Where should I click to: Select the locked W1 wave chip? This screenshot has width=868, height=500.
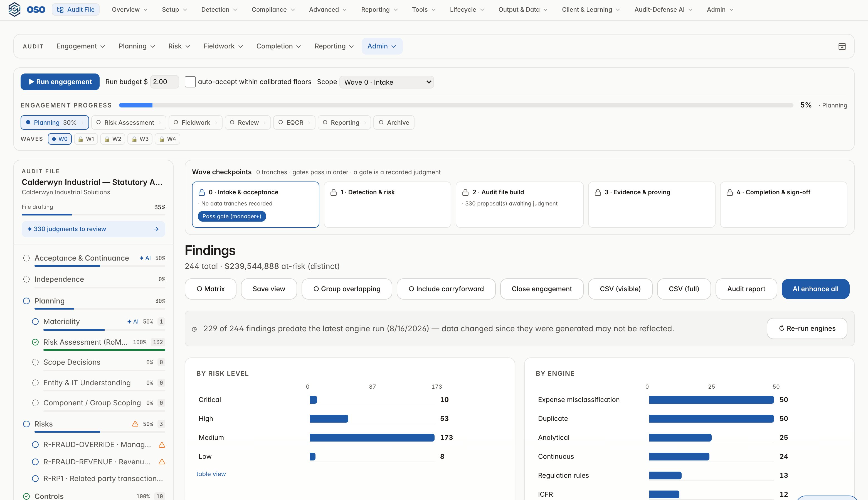(86, 139)
